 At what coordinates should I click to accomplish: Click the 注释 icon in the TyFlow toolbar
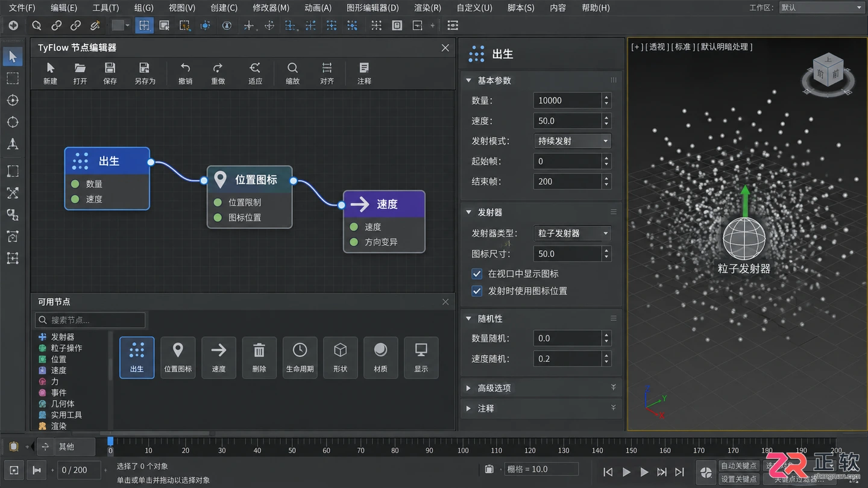coord(364,67)
